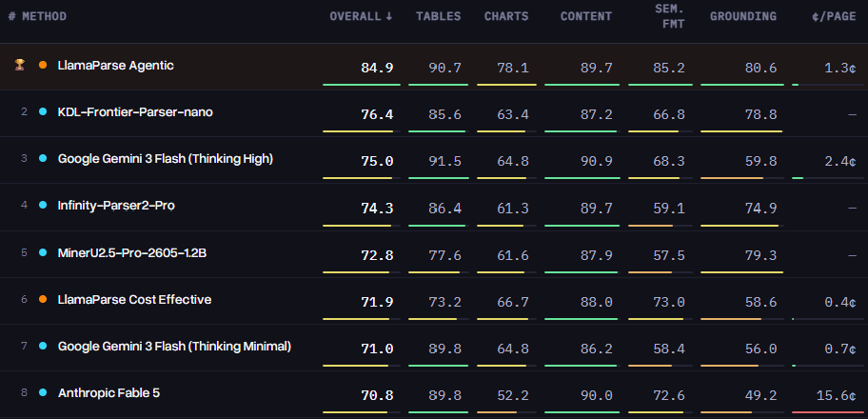Click the trophy icon beside LlamaParse Agentic
868x419 pixels.
pos(19,65)
